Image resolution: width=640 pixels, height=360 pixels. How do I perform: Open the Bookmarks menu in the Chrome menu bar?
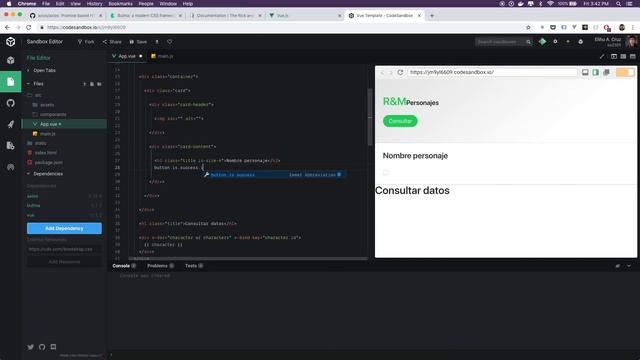(120, 4)
